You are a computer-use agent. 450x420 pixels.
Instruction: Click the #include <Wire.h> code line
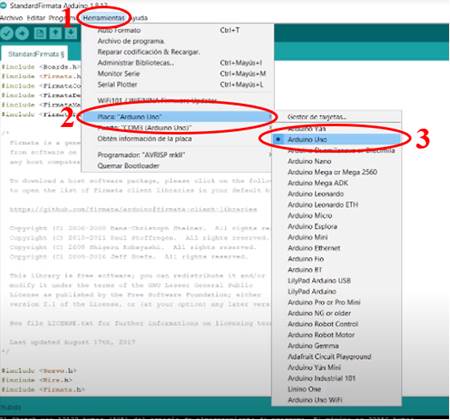36,380
